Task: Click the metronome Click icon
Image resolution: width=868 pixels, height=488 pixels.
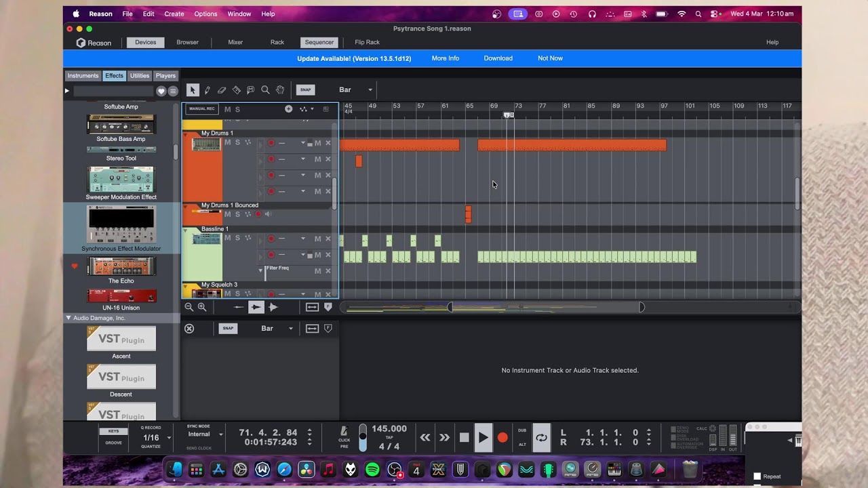Action: [x=344, y=430]
